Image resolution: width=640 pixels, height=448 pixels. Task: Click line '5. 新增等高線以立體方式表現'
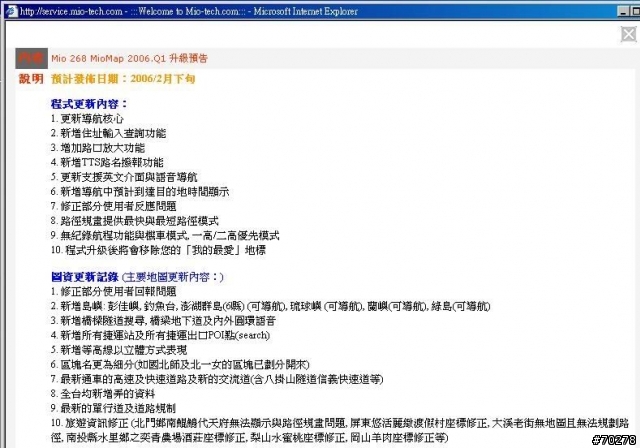point(119,350)
